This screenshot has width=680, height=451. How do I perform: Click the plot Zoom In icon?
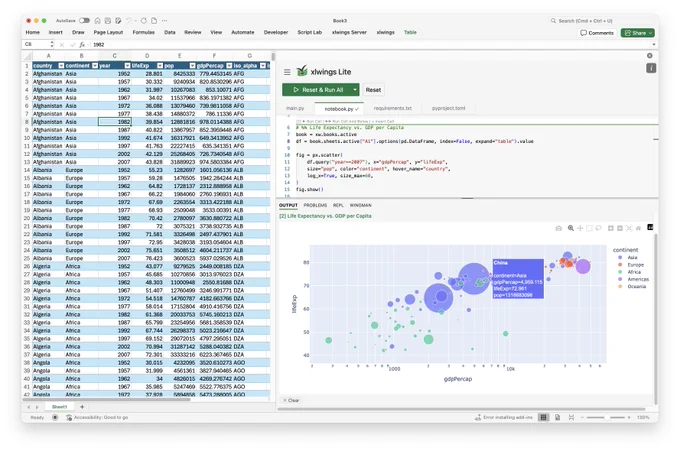point(611,228)
